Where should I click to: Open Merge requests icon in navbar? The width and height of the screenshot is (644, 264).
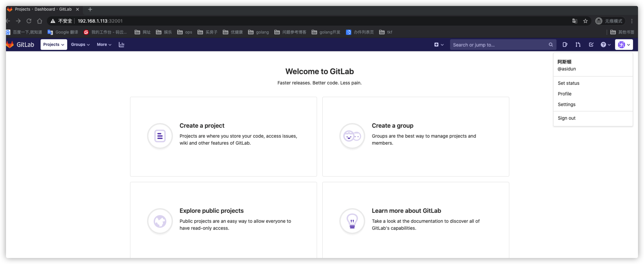[578, 45]
